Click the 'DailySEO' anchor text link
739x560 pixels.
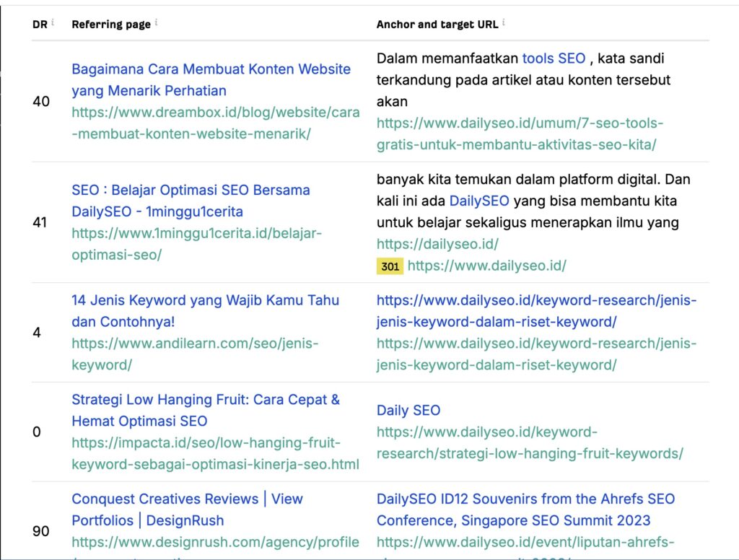click(x=479, y=201)
